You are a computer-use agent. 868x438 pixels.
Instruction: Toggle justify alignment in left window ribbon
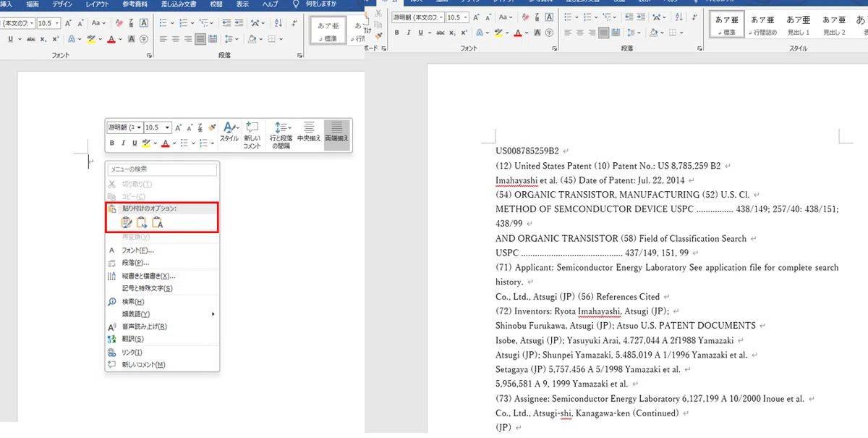point(200,39)
